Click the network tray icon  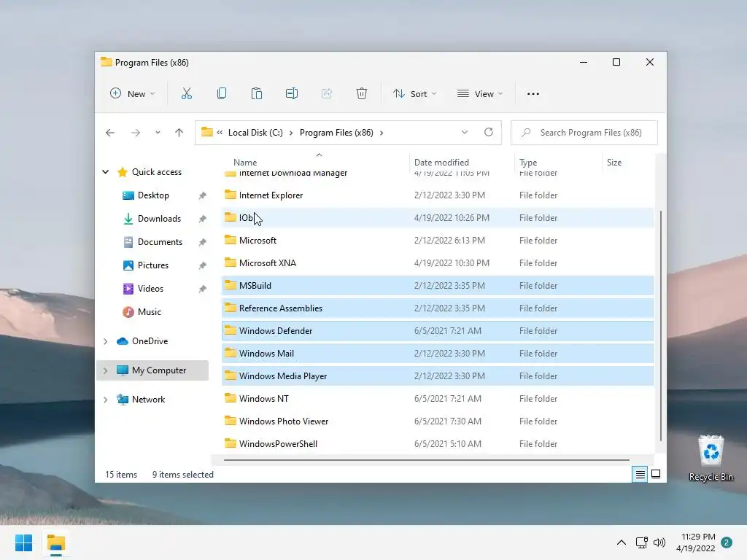click(x=641, y=542)
